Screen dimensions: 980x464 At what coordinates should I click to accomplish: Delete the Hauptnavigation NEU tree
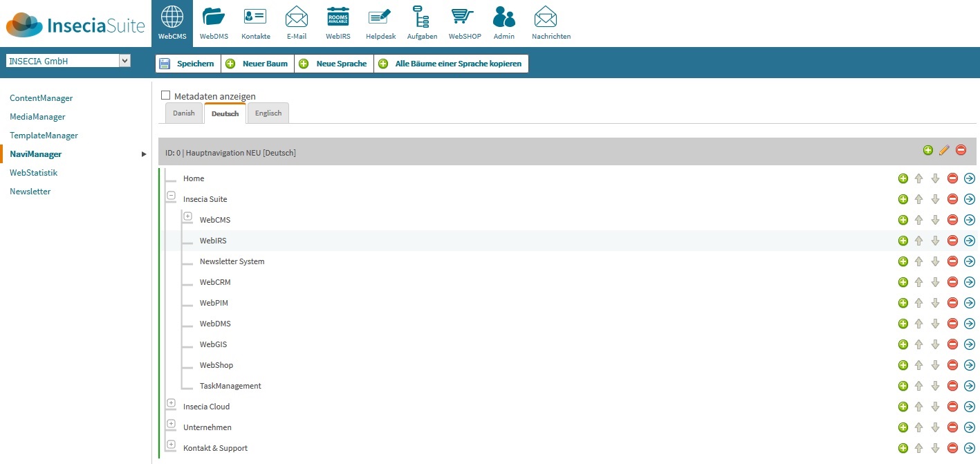click(x=961, y=150)
